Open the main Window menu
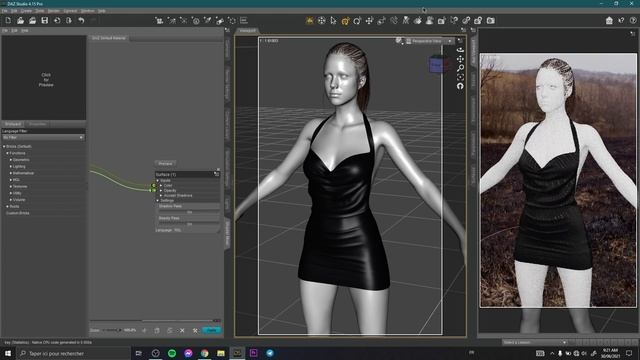This screenshot has width=640, height=360. click(87, 11)
